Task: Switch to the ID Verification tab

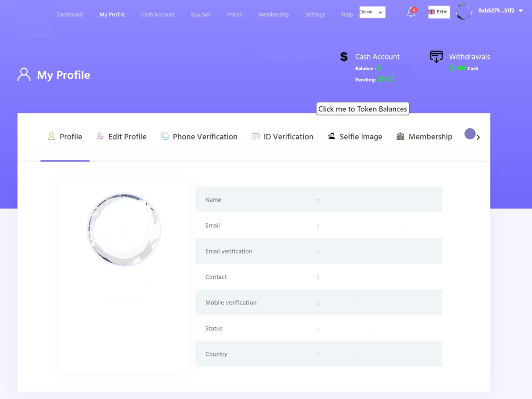Action: [x=282, y=137]
